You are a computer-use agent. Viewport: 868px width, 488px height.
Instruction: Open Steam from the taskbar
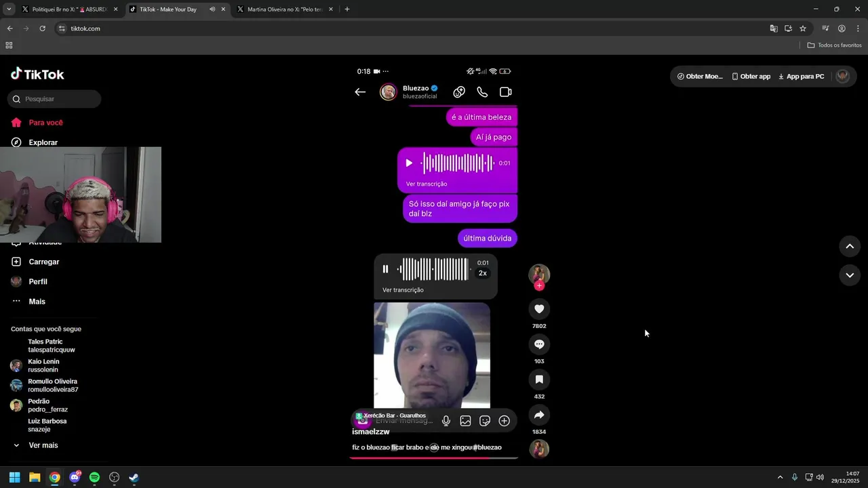pos(134,477)
